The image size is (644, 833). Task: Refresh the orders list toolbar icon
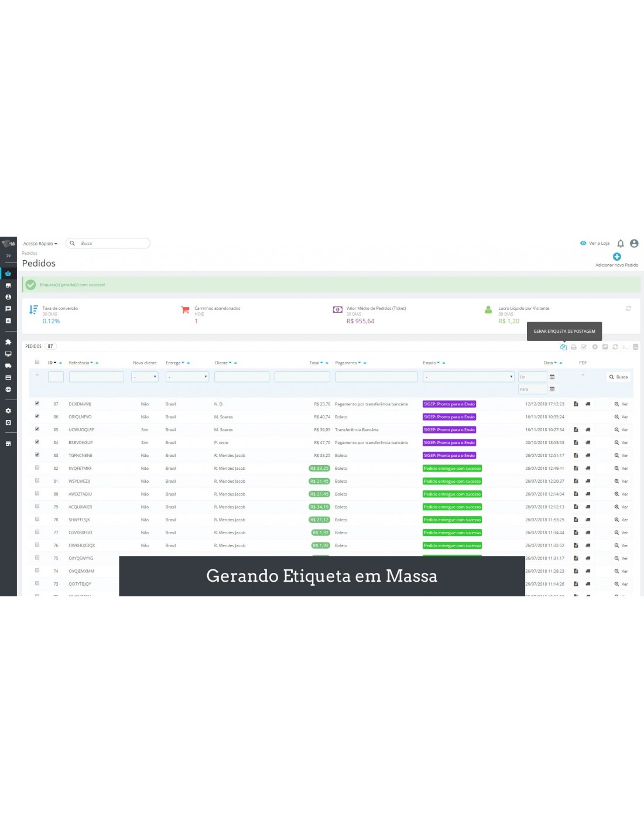pos(615,347)
